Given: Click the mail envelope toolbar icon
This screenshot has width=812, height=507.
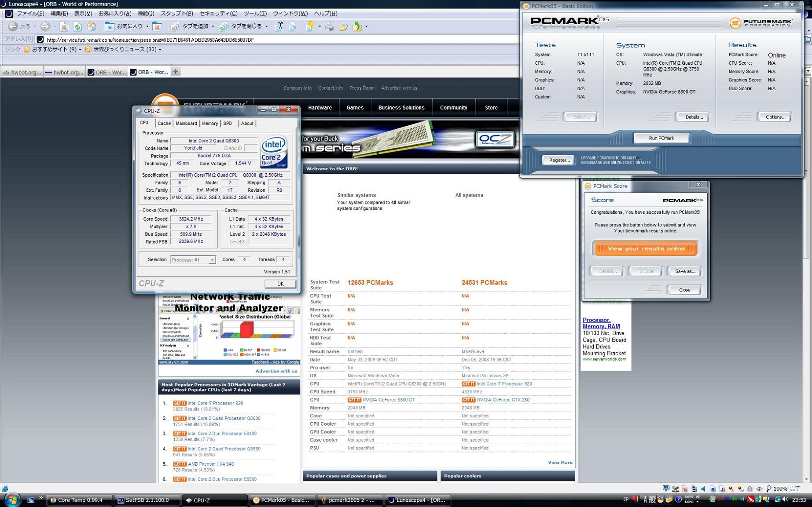Looking at the screenshot, I should point(343,27).
